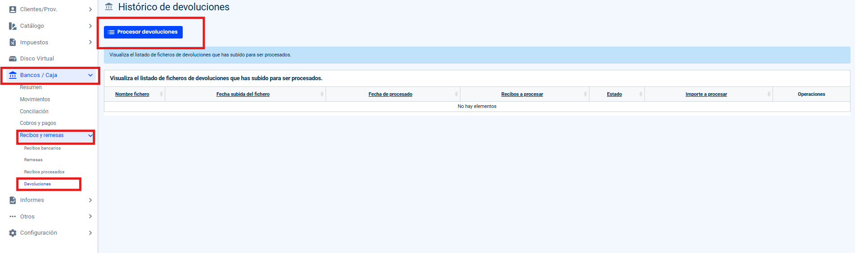Expand the Clientes/Prov. menu chevron

pos(90,9)
